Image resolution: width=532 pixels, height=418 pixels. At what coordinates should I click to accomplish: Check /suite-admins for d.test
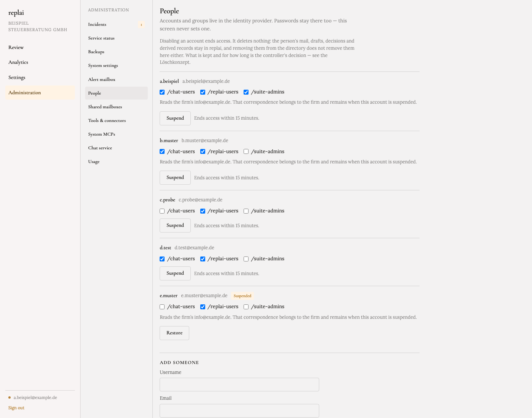pos(246,259)
